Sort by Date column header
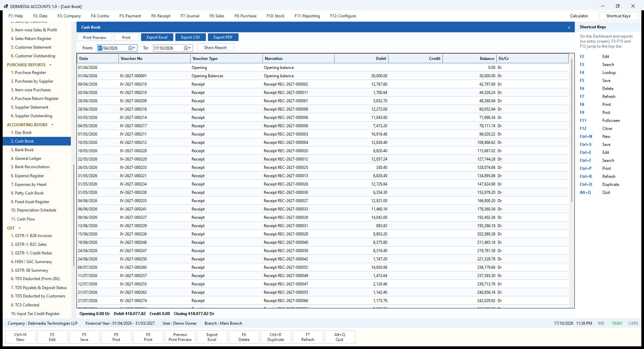 click(x=98, y=59)
